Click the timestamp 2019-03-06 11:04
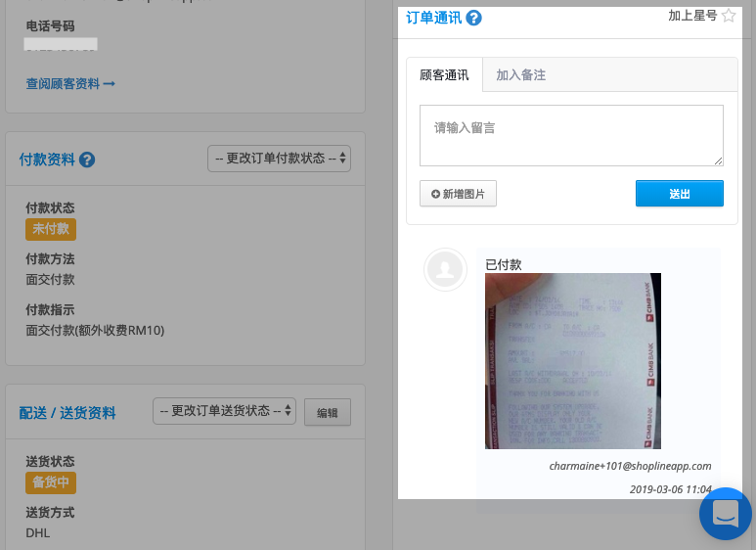Screen dimensions: 756x550 point(671,489)
